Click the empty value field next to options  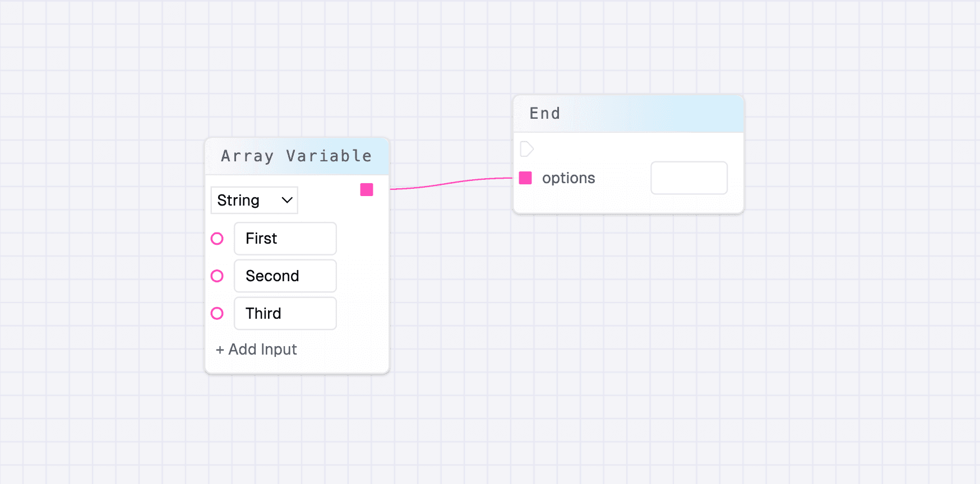[x=688, y=178]
